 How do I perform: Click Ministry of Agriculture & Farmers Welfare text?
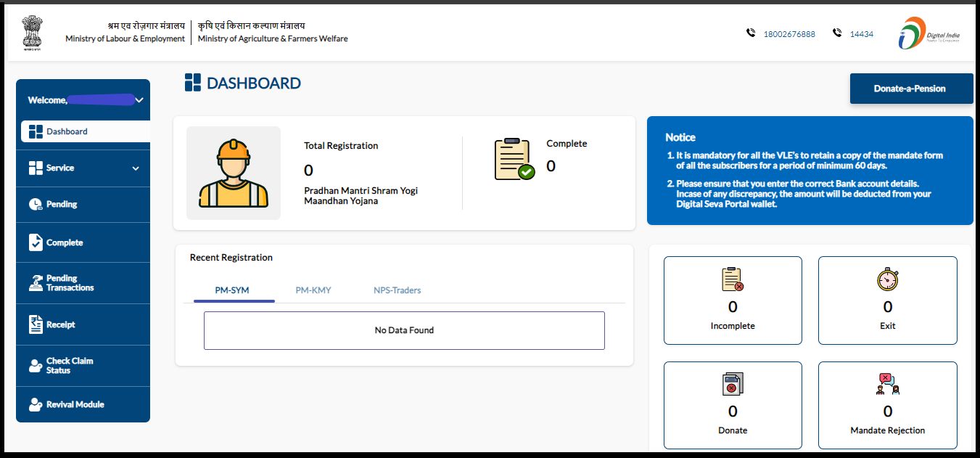pos(273,39)
